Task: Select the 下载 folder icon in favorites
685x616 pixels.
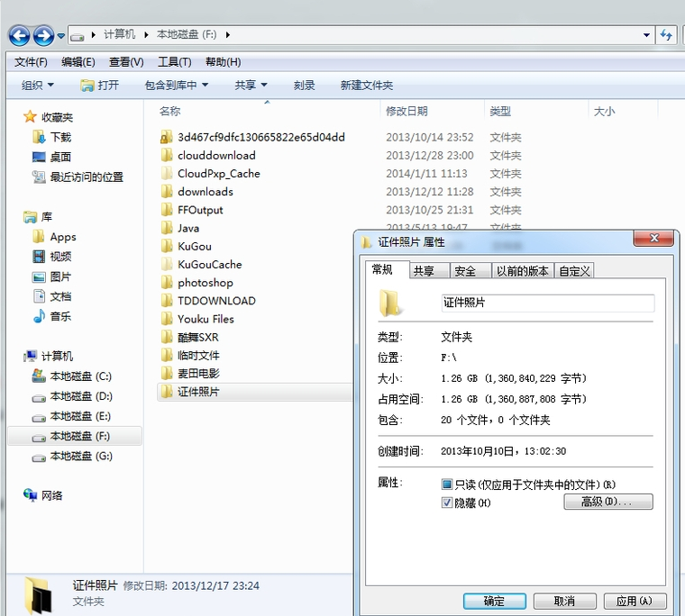Action: pyautogui.click(x=39, y=137)
